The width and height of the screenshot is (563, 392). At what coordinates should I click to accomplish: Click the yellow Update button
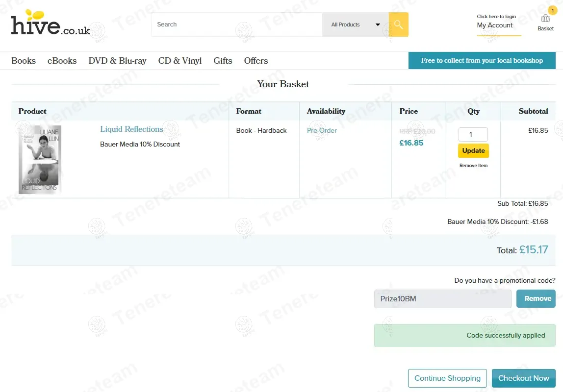click(473, 150)
